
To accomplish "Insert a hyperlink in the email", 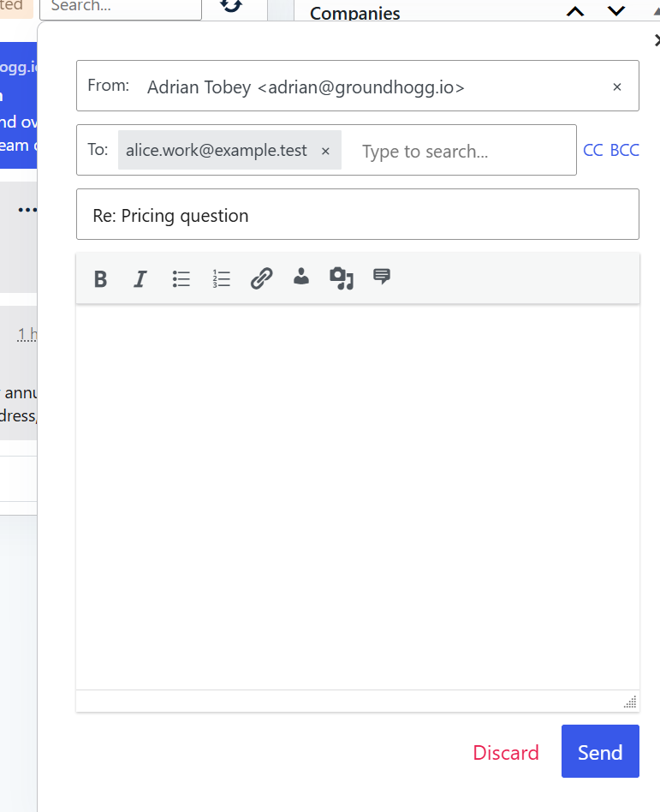I will 261,278.
